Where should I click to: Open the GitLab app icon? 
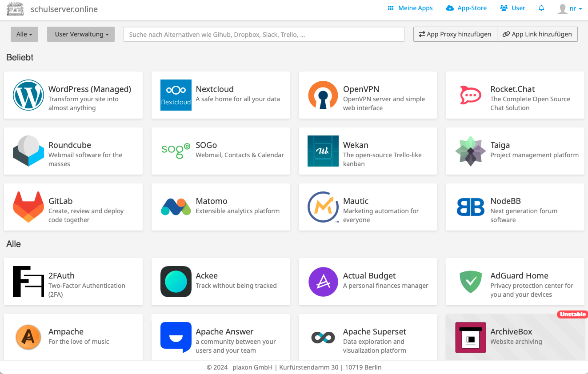click(28, 207)
